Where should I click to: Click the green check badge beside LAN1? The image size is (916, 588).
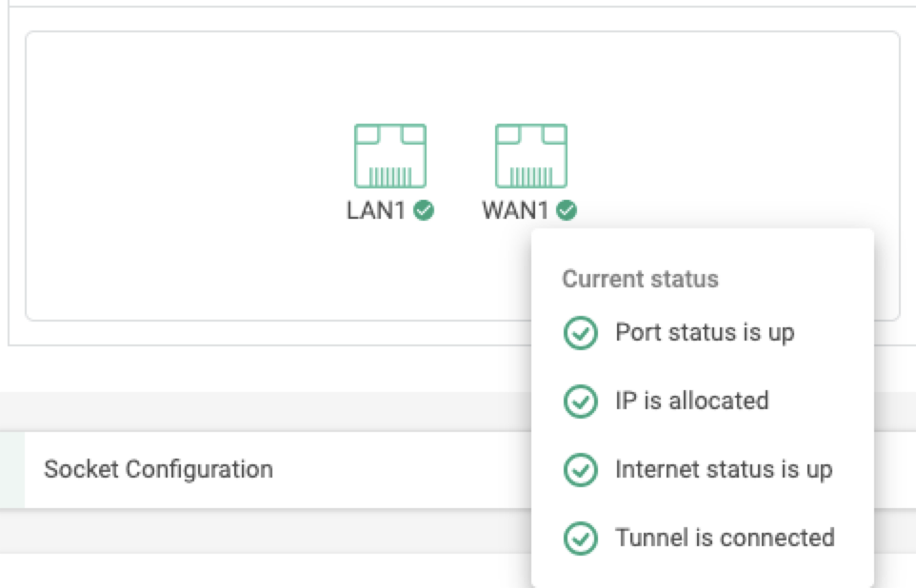(424, 210)
